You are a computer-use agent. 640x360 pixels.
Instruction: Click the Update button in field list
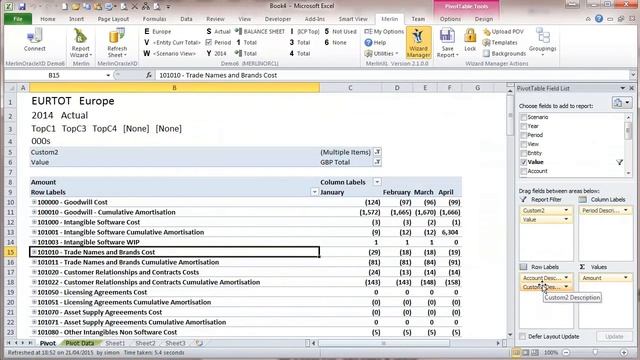tap(614, 336)
